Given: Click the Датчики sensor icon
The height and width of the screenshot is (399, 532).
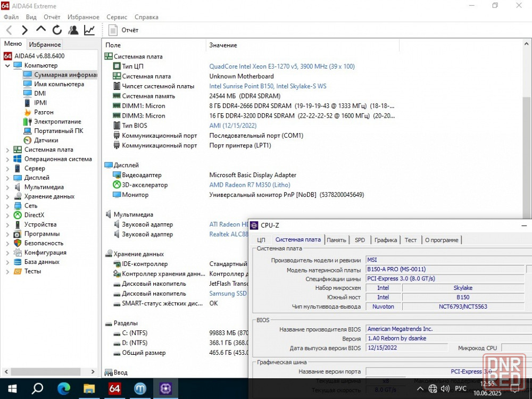Looking at the screenshot, I should click(28, 140).
